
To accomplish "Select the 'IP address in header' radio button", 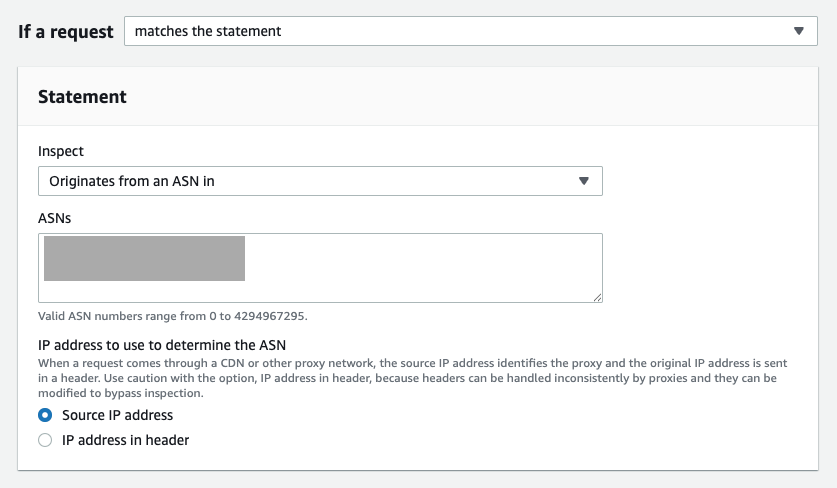I will (x=45, y=440).
